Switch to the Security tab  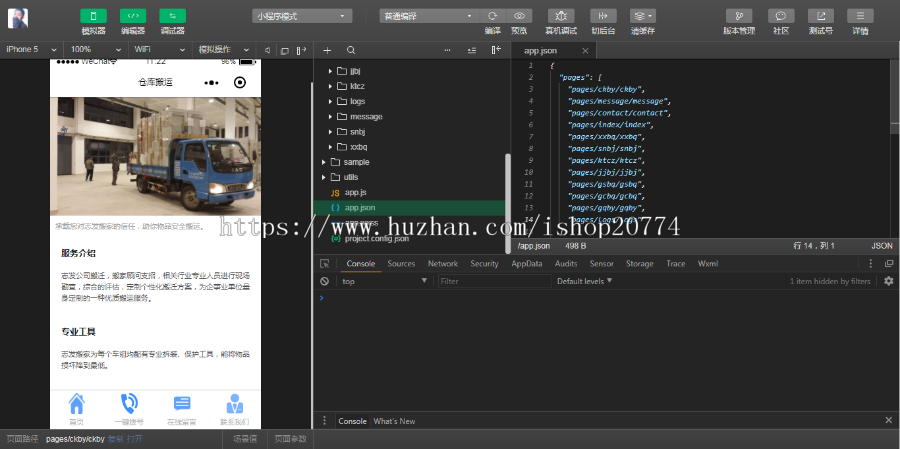click(x=484, y=264)
